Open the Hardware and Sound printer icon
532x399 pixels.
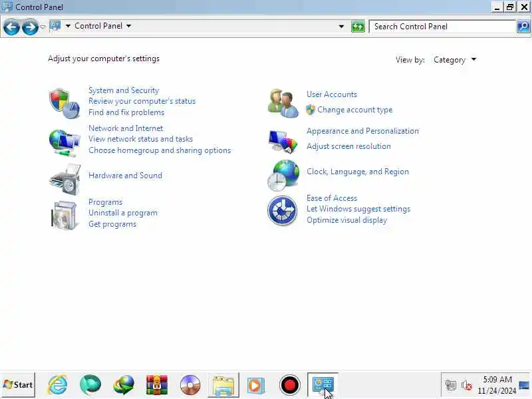click(65, 180)
